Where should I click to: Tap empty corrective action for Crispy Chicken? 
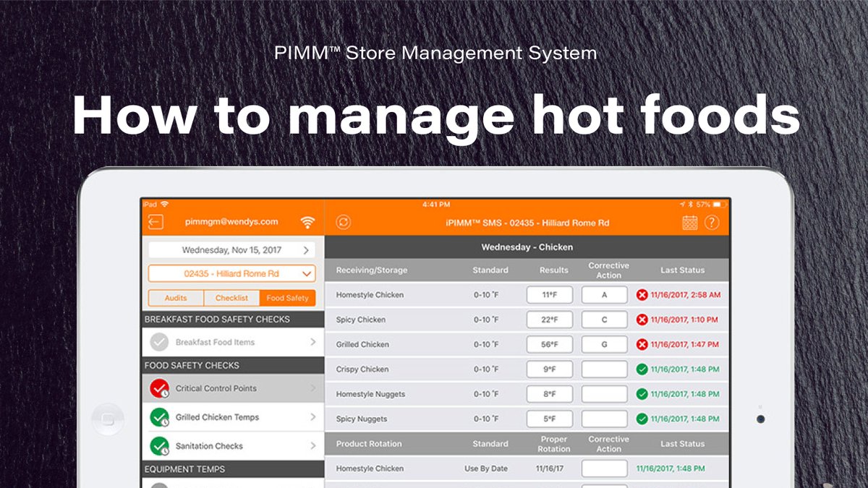(605, 369)
